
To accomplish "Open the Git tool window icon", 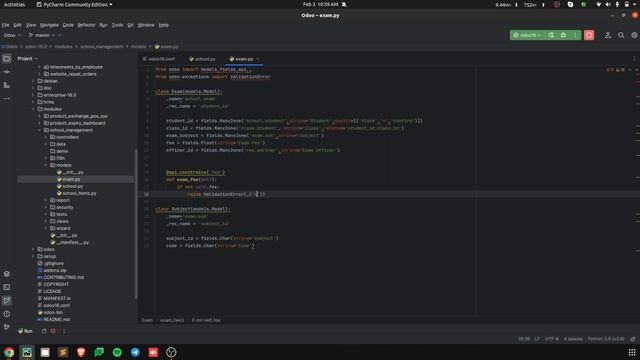I will [7, 327].
